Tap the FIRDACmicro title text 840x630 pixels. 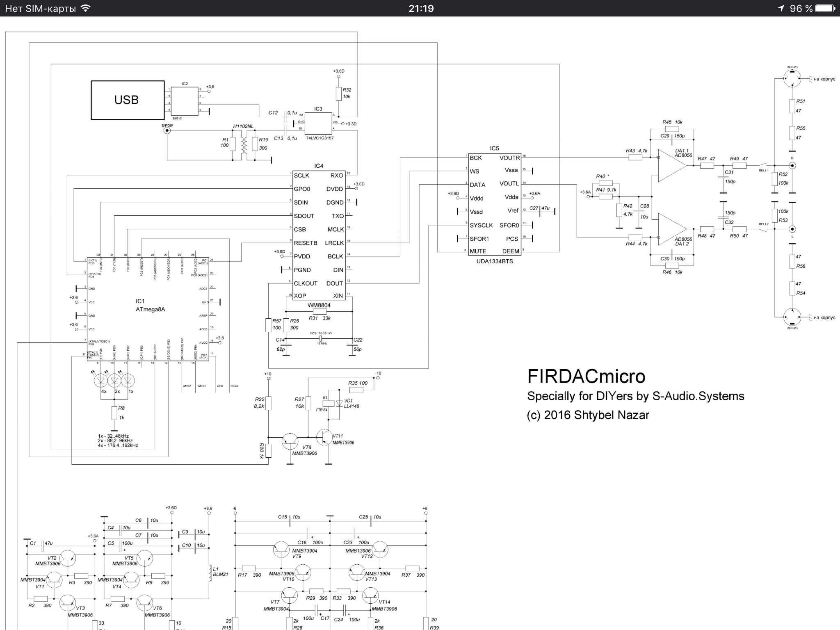(586, 376)
